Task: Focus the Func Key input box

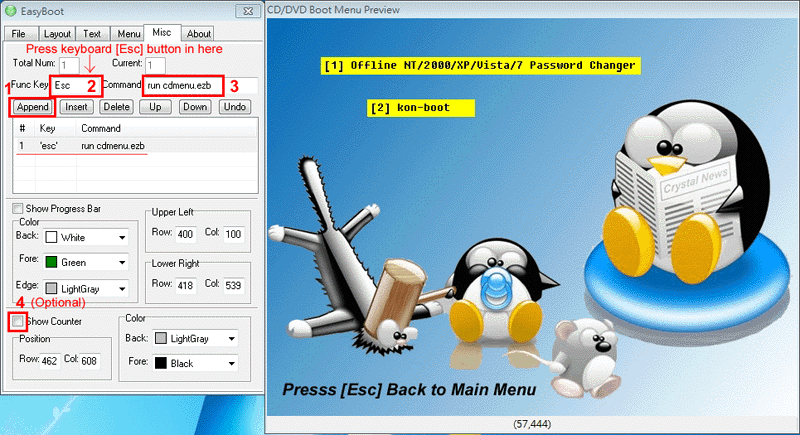Action: (x=76, y=86)
